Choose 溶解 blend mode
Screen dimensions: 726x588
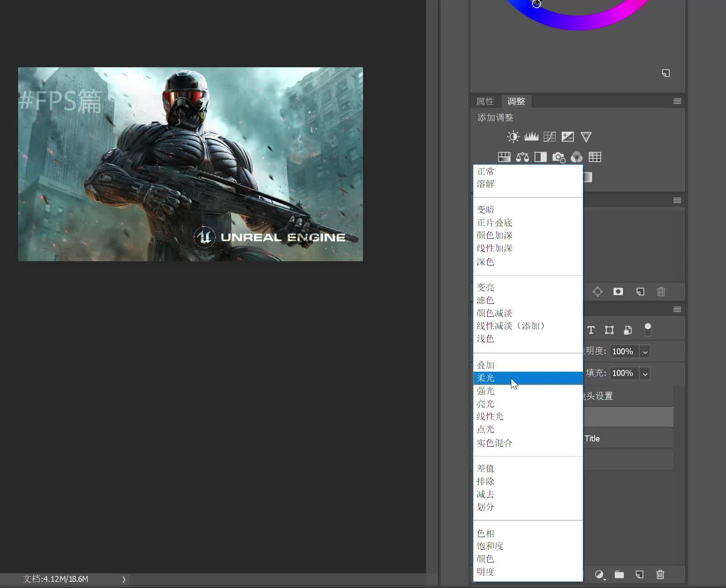coord(528,184)
